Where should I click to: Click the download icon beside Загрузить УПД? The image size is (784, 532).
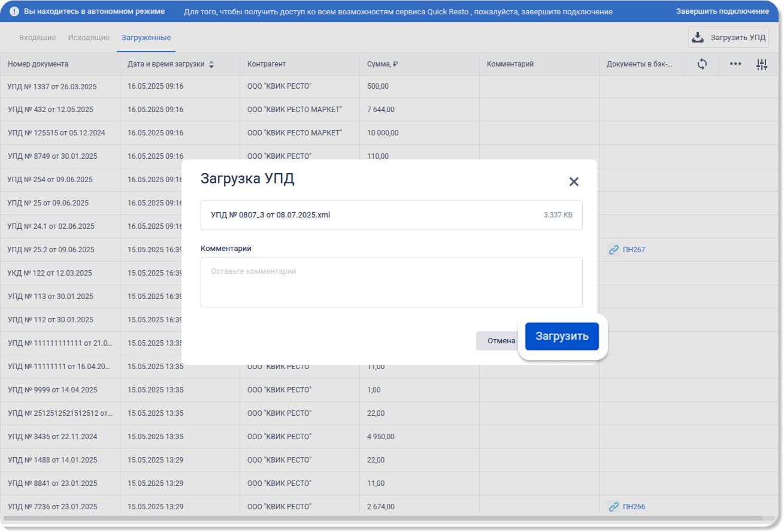[698, 38]
